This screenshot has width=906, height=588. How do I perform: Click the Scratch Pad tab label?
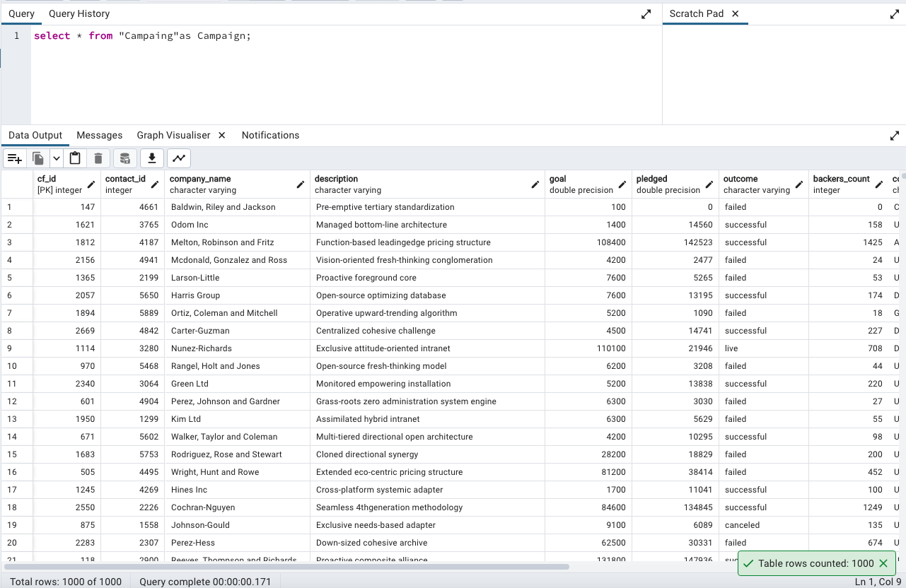point(697,13)
